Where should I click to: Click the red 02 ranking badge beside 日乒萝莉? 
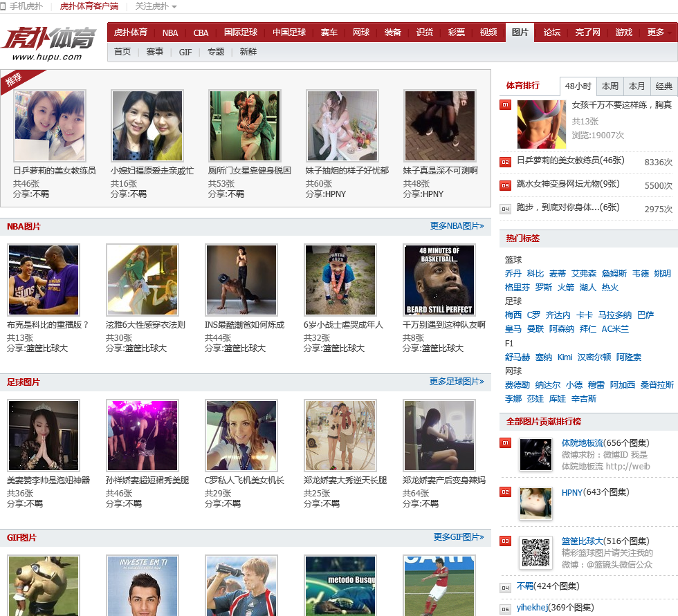click(506, 162)
